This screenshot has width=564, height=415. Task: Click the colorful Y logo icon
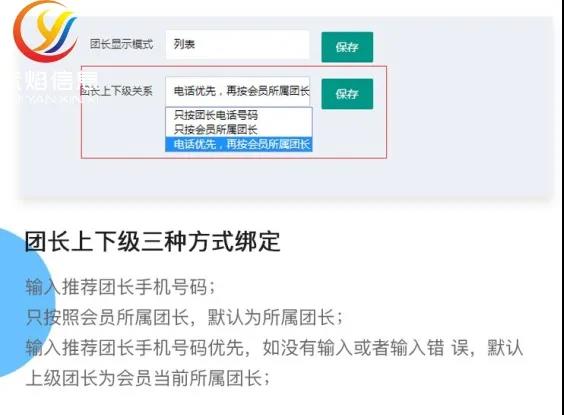pos(45,31)
